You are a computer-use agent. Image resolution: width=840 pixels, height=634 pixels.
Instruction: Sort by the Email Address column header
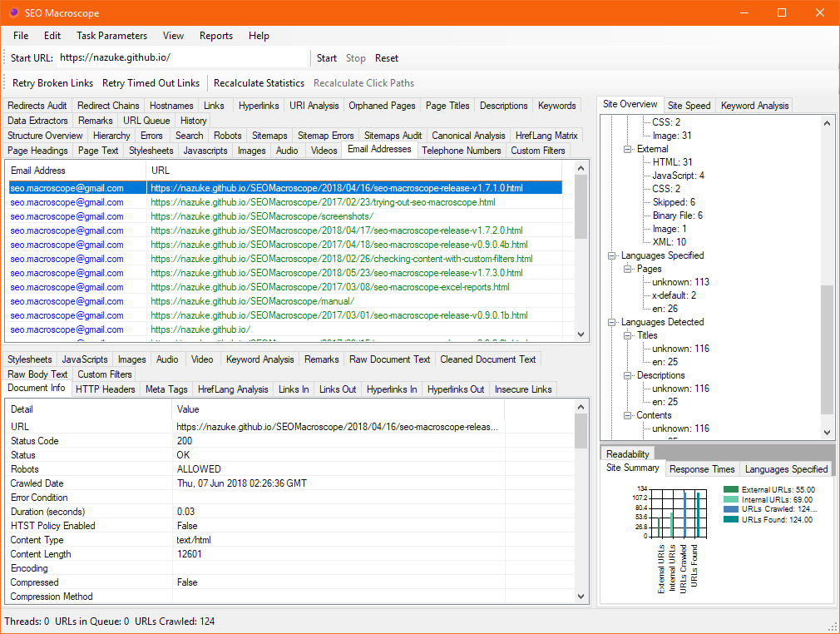(x=77, y=171)
